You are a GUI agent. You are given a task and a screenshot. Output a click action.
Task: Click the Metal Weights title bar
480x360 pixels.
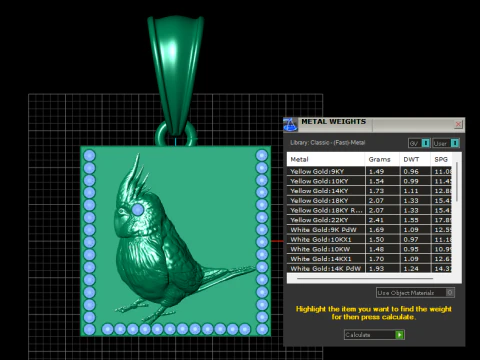[x=373, y=125]
